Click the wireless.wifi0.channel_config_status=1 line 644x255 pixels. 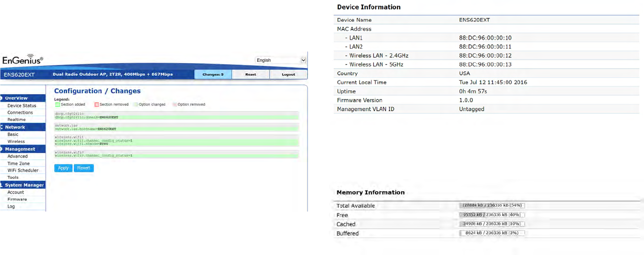176,156
